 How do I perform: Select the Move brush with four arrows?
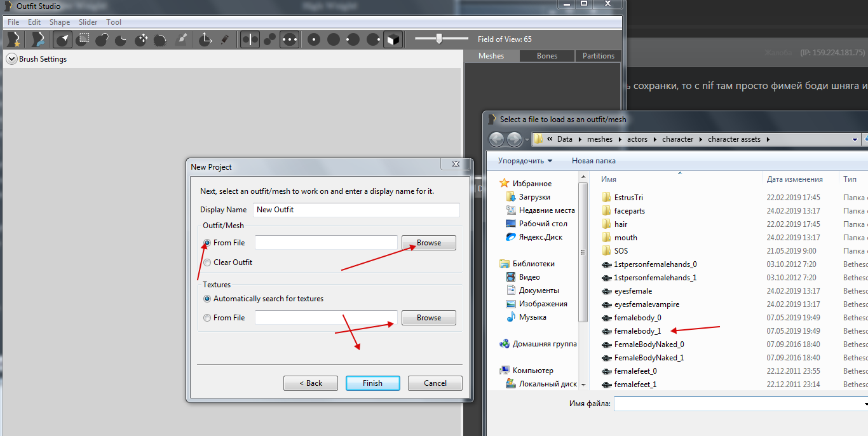[142, 39]
